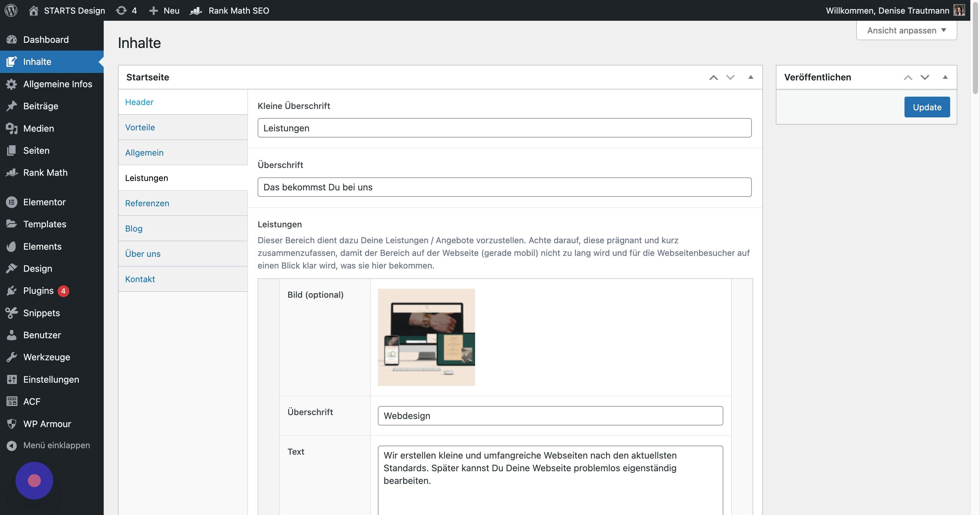The height and width of the screenshot is (515, 980).
Task: Click the Webdesign heading input field
Action: (x=550, y=416)
